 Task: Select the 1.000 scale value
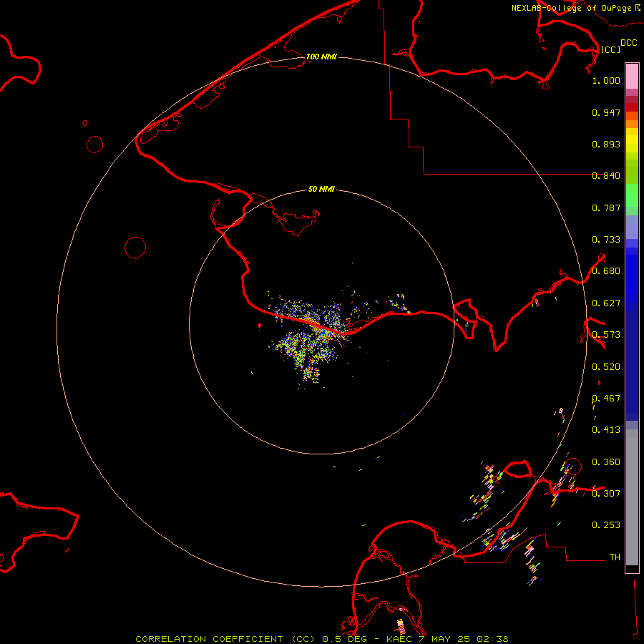(606, 80)
